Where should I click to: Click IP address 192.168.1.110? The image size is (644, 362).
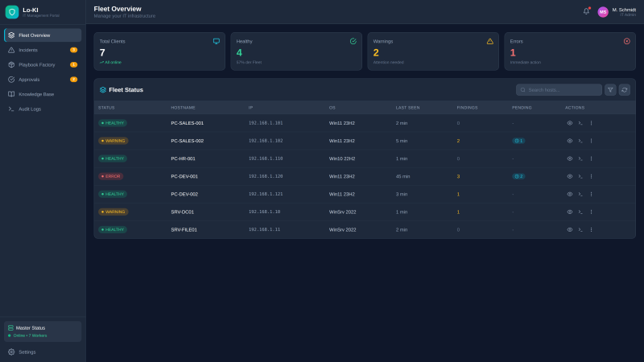266,158
